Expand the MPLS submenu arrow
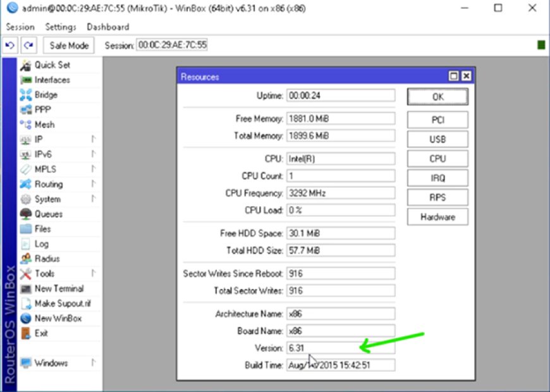550x392 pixels. pyautogui.click(x=94, y=169)
